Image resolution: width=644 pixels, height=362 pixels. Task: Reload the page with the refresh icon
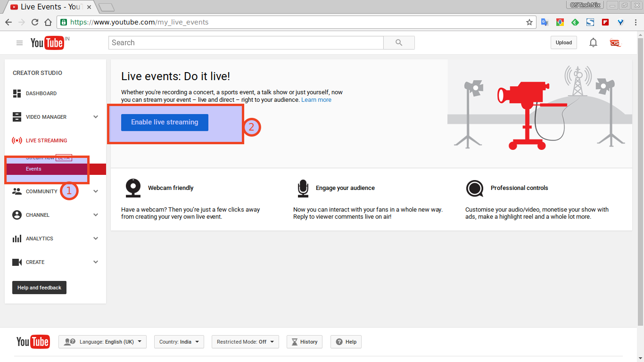(x=35, y=22)
